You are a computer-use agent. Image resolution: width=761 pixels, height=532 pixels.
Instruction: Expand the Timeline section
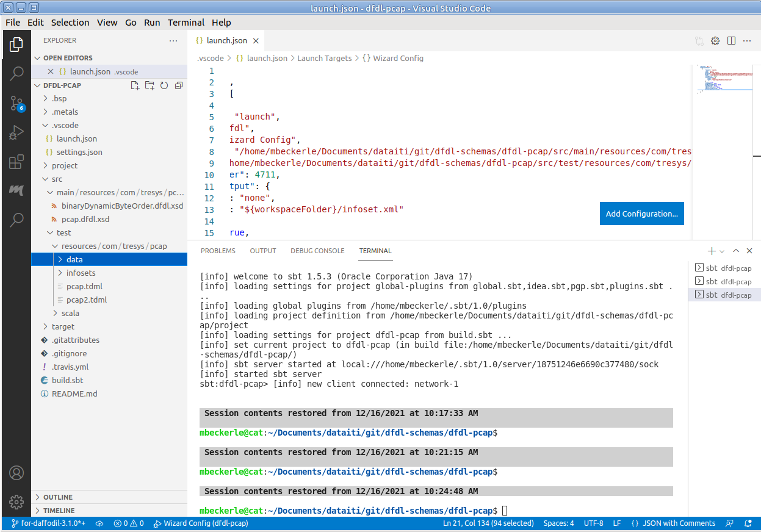(x=109, y=511)
